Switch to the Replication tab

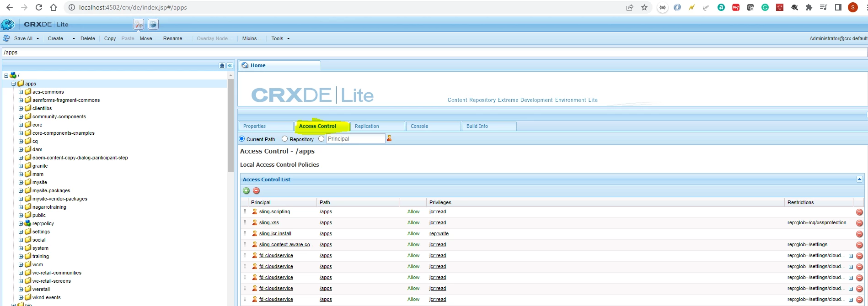pos(378,126)
